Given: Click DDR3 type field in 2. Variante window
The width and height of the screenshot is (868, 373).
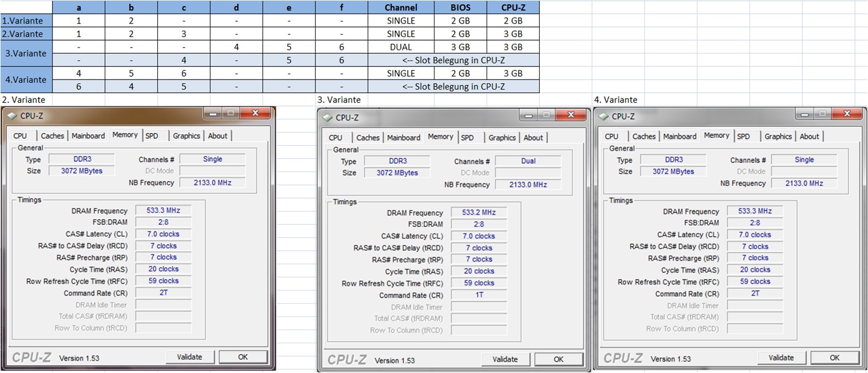Looking at the screenshot, I should [82, 159].
